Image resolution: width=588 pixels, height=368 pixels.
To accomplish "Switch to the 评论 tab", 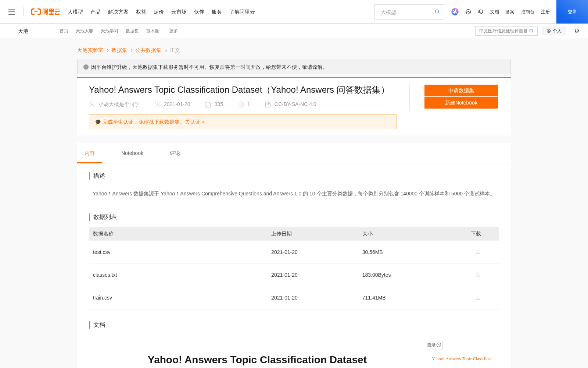I will [x=175, y=153].
